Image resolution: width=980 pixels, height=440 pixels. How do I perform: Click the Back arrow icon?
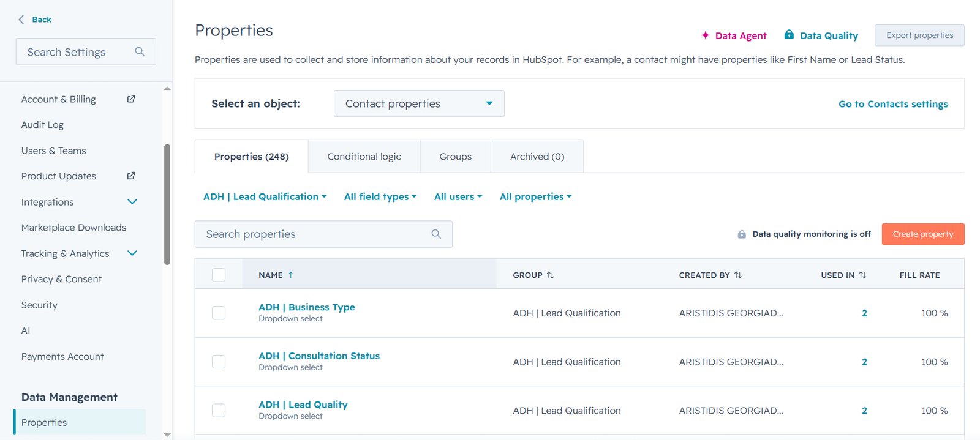(21, 20)
